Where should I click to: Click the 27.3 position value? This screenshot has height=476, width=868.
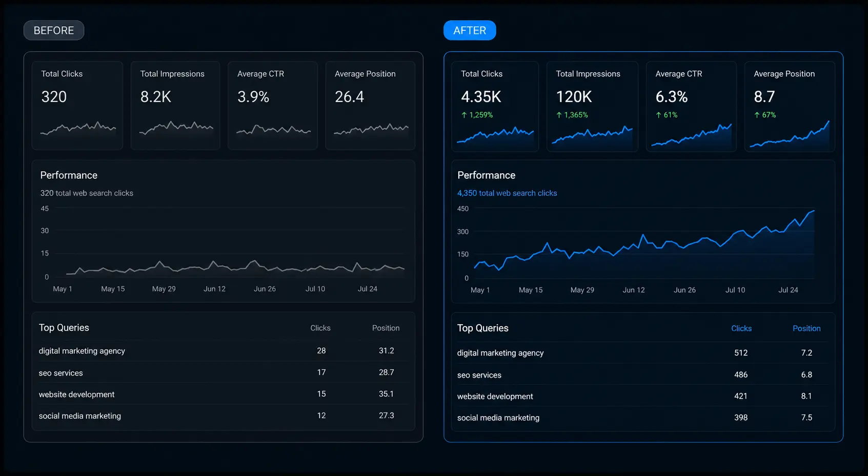[387, 416]
